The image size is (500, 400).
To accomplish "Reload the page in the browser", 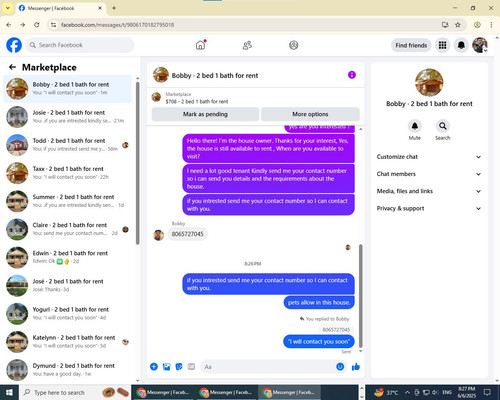I will [x=37, y=25].
